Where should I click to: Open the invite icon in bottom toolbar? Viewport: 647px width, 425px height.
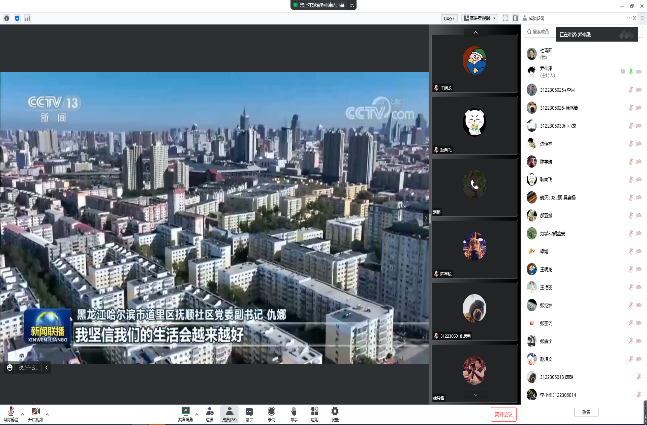[x=209, y=410]
